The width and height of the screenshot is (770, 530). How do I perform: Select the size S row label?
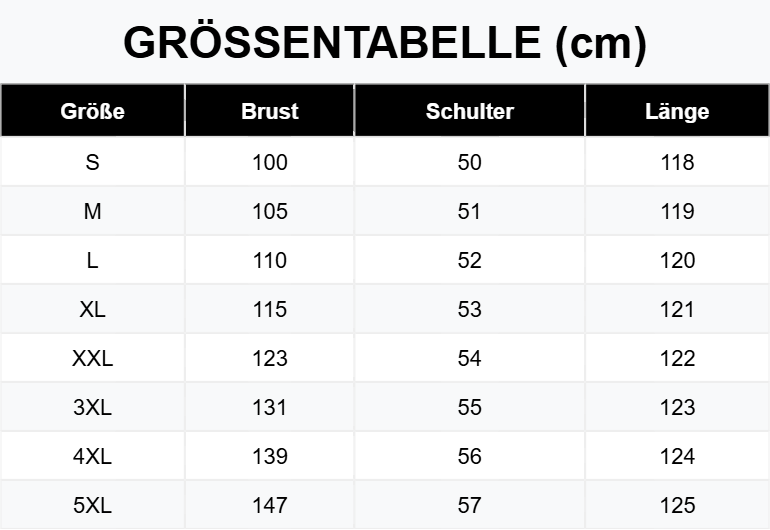tap(92, 162)
